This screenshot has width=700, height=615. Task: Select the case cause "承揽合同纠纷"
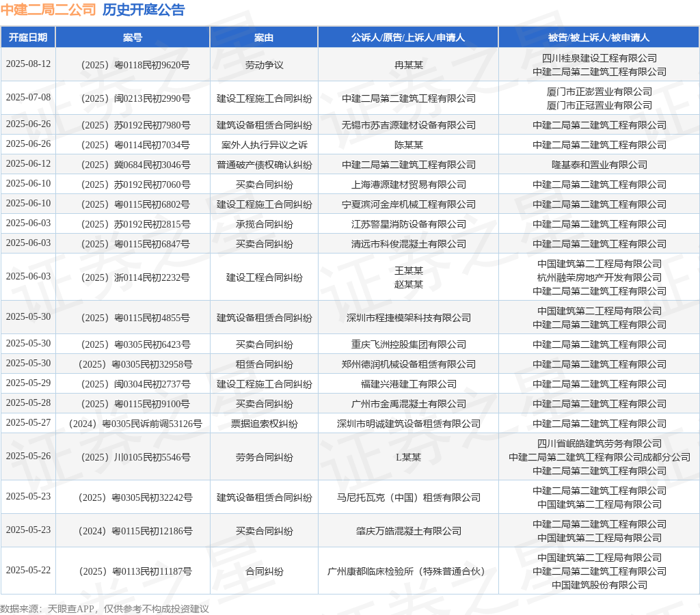pos(265,225)
